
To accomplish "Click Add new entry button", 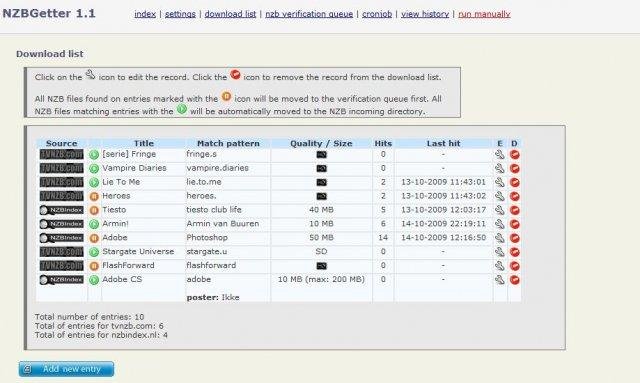I will pos(67,369).
